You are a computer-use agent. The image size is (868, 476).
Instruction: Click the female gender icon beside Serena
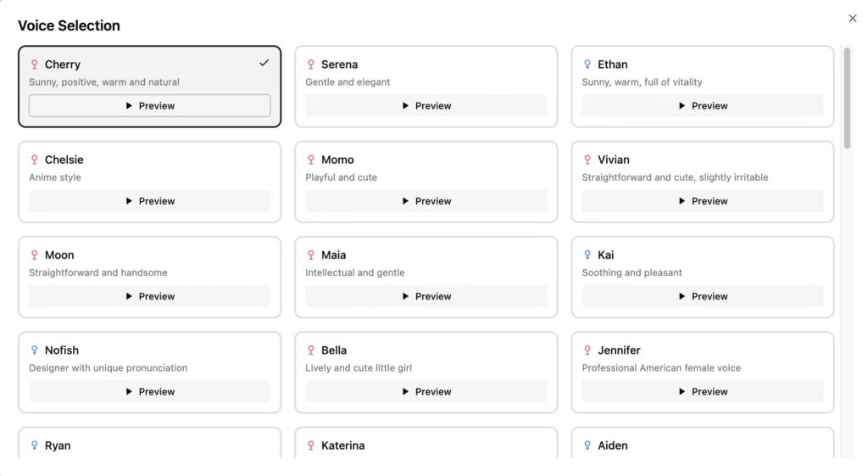311,64
